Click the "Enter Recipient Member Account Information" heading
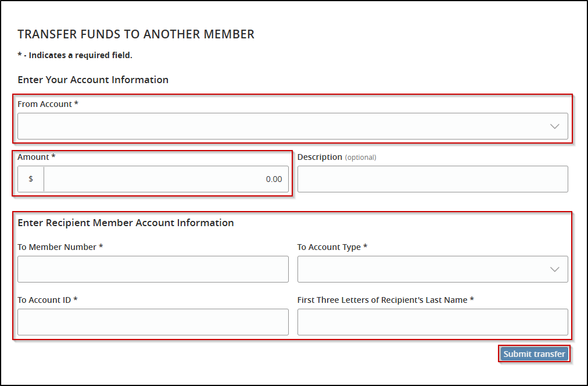588x386 pixels. pos(126,223)
